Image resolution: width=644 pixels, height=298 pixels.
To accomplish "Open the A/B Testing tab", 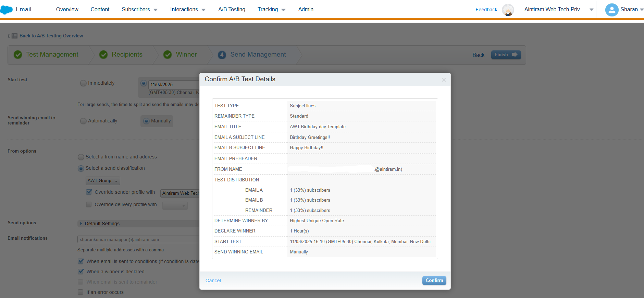I will 232,10.
